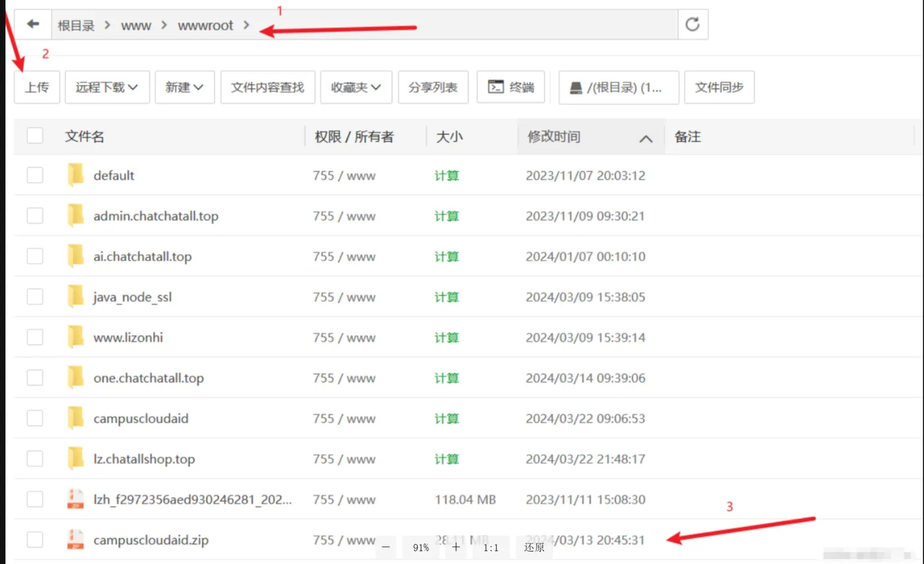
Task: Check campuscloudaid folder row checkbox
Action: coord(35,418)
